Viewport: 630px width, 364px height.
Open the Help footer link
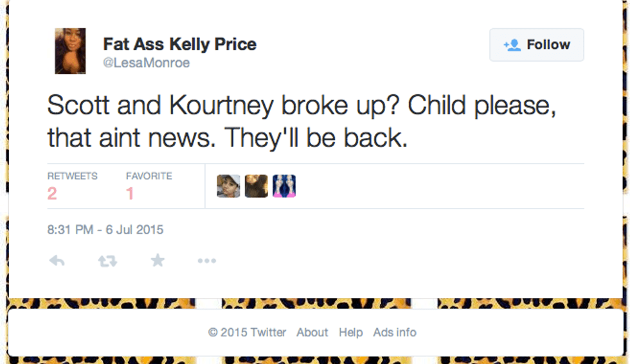[x=351, y=333]
